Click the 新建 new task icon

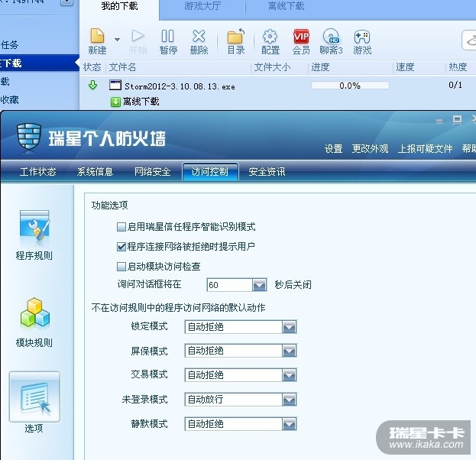pos(98,36)
